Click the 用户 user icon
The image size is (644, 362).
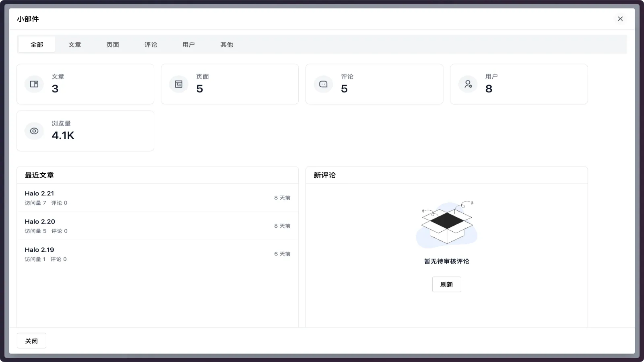[x=468, y=84]
